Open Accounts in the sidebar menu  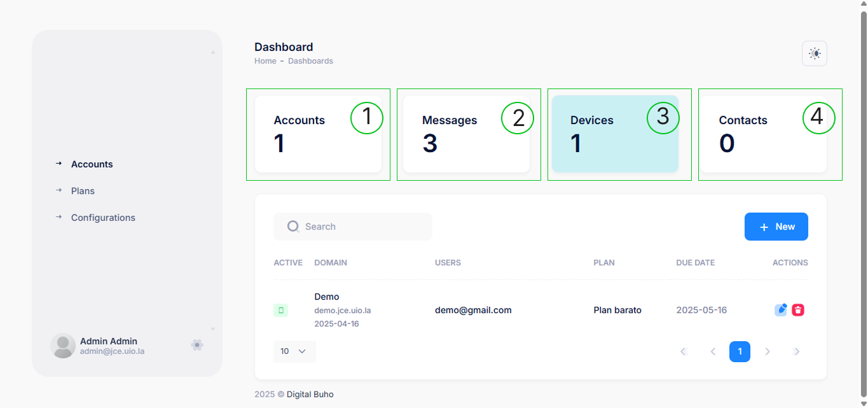click(x=92, y=164)
